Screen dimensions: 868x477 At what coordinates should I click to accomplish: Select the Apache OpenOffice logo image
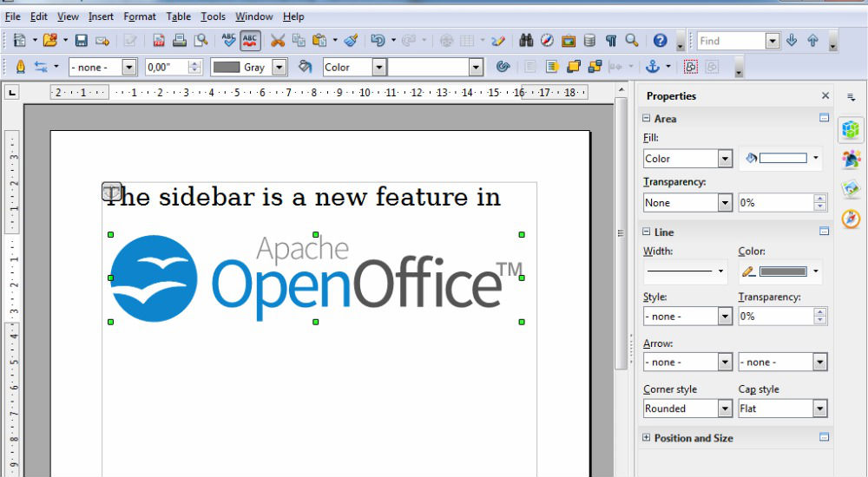pyautogui.click(x=316, y=278)
